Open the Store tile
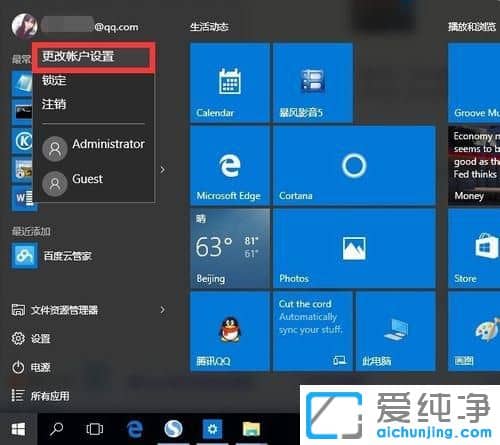The image size is (500, 445). coord(474,248)
